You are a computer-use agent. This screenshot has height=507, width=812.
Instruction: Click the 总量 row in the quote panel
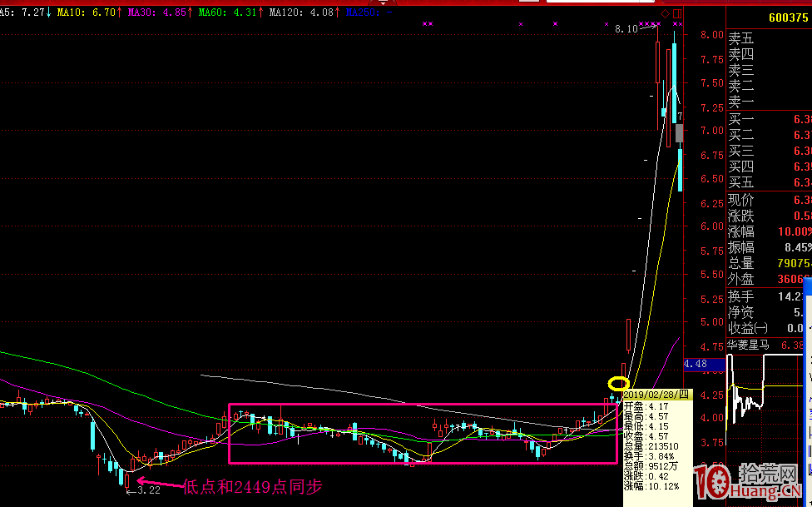pos(769,263)
